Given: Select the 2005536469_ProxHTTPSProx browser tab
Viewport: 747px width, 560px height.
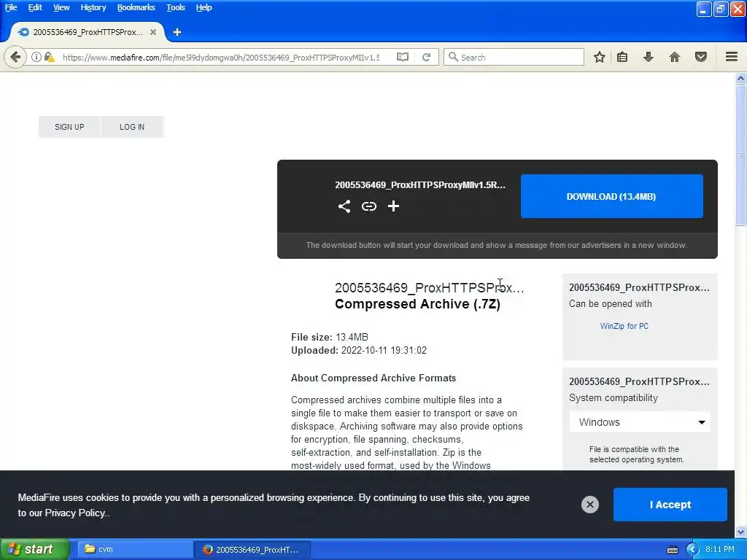Looking at the screenshot, I should click(88, 32).
